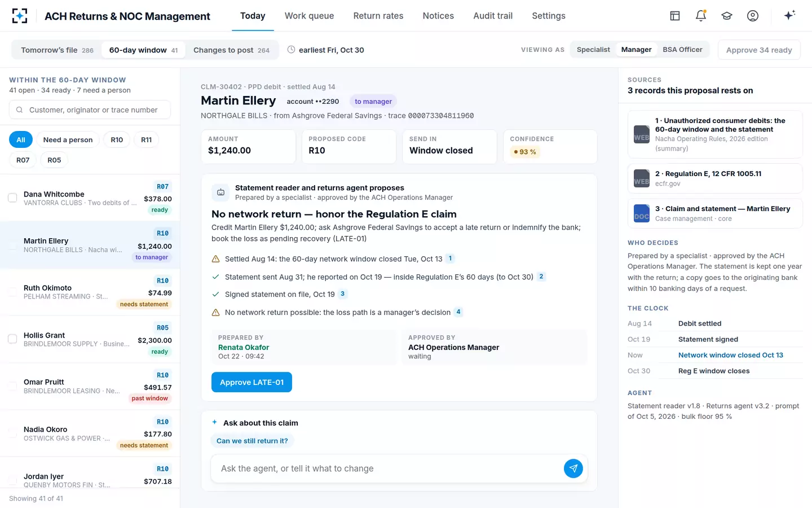View as Specialist
The height and width of the screenshot is (508, 812).
[x=593, y=50]
